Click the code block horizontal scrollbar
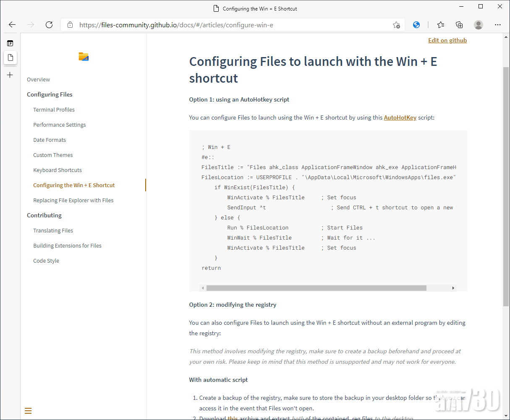The image size is (510, 420). coord(316,288)
